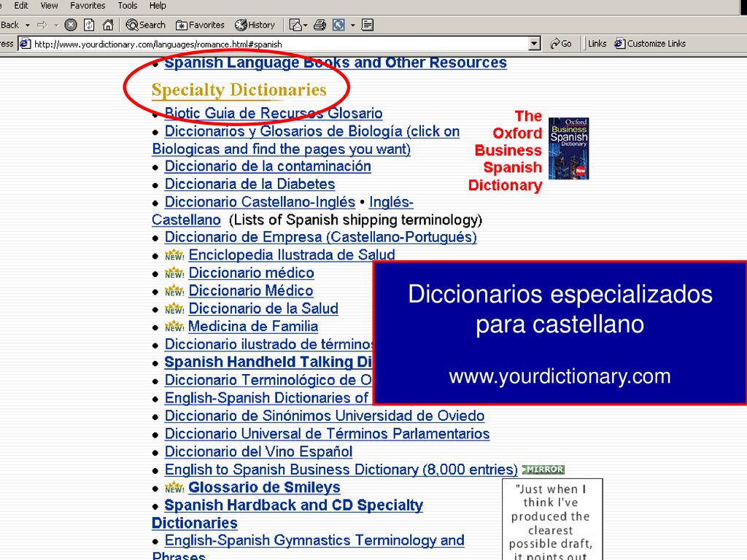Open Spanish Language Books and Other Resources link
Viewport: 747px width, 560px height.
coord(336,63)
